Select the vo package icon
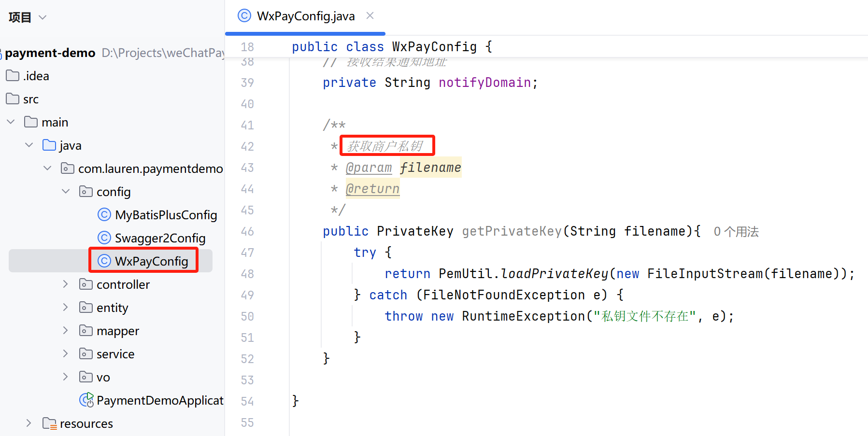 (86, 377)
